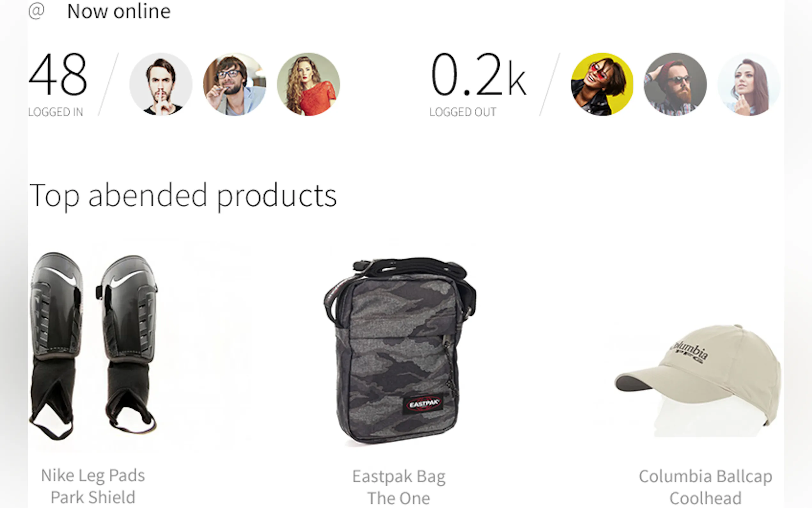Open the faded brunette woman avatar
Viewport: 812px width, 508px height.
coord(749,84)
